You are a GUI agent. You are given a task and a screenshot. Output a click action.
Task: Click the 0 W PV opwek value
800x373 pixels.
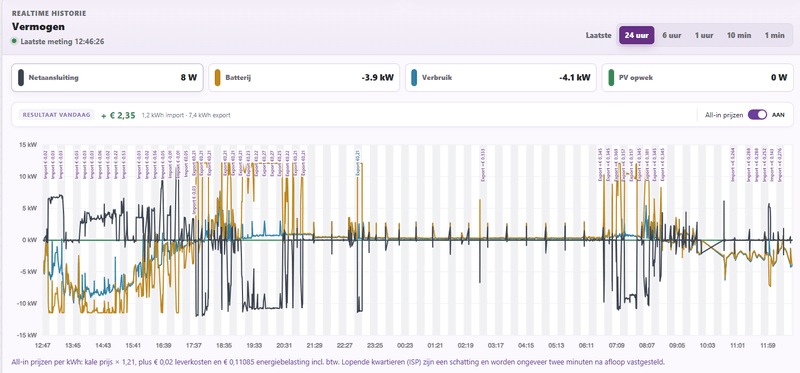click(779, 78)
